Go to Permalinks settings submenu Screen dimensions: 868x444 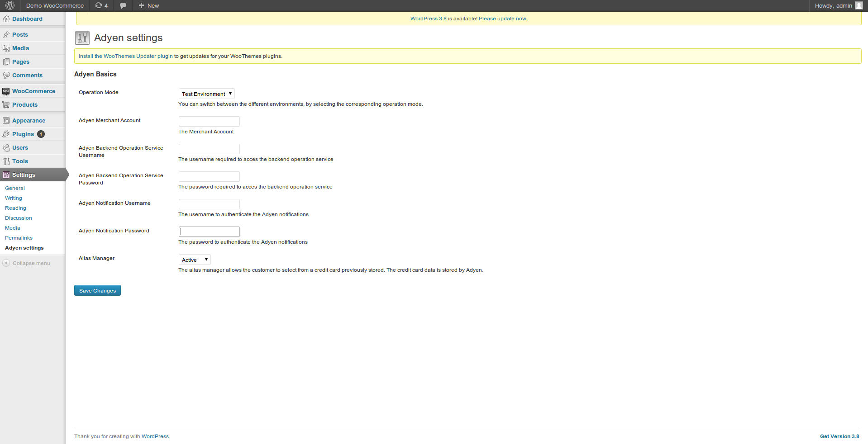click(x=19, y=238)
